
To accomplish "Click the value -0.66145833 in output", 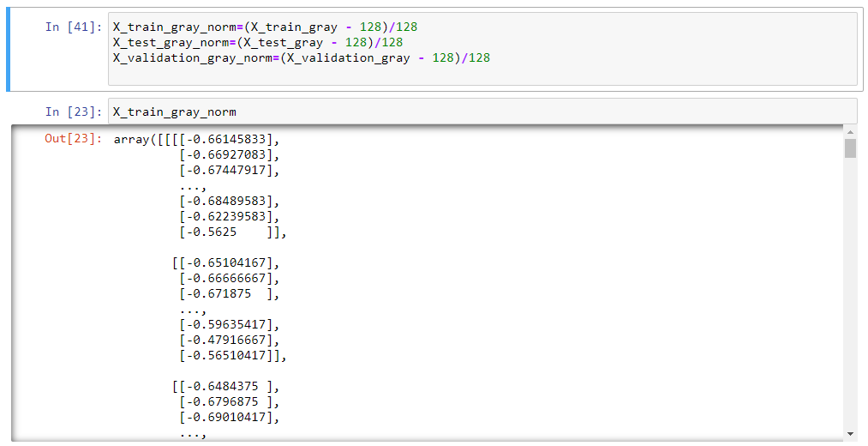I will (226, 139).
